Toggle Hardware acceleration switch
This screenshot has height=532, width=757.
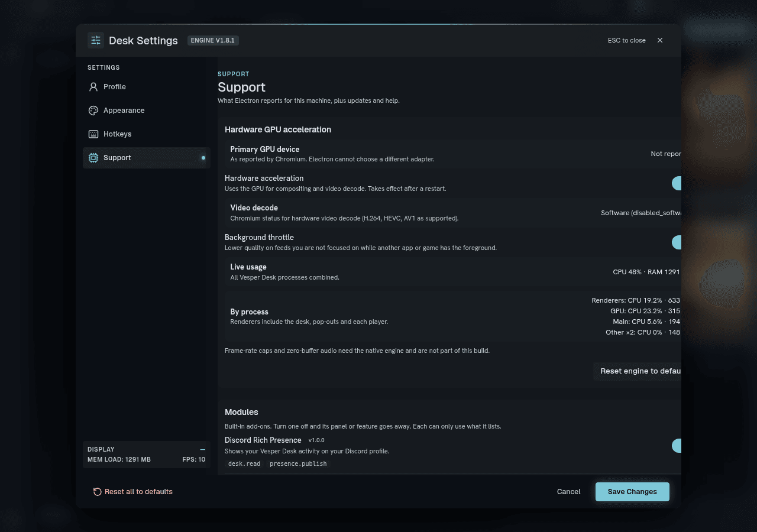click(x=677, y=183)
